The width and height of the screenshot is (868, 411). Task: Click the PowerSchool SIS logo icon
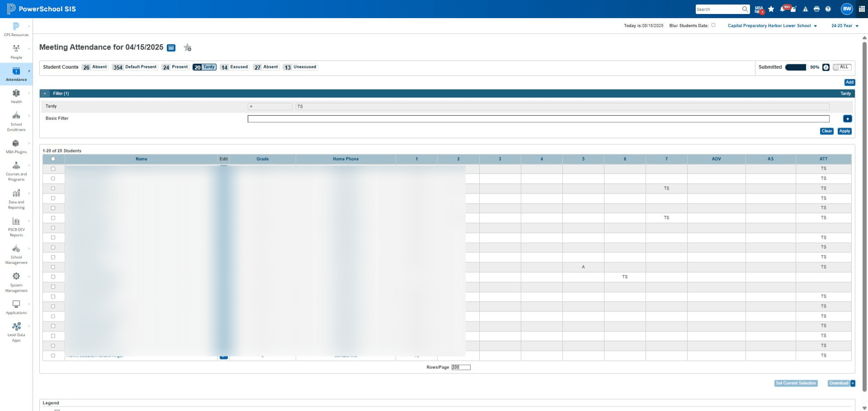click(x=11, y=9)
